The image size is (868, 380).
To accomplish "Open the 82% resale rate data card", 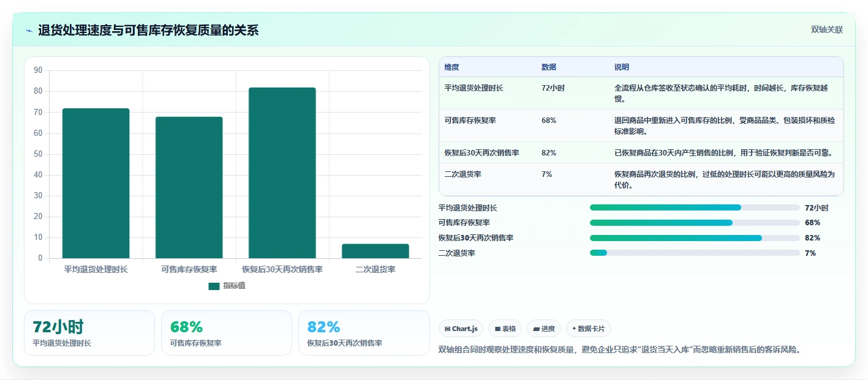I will (364, 333).
